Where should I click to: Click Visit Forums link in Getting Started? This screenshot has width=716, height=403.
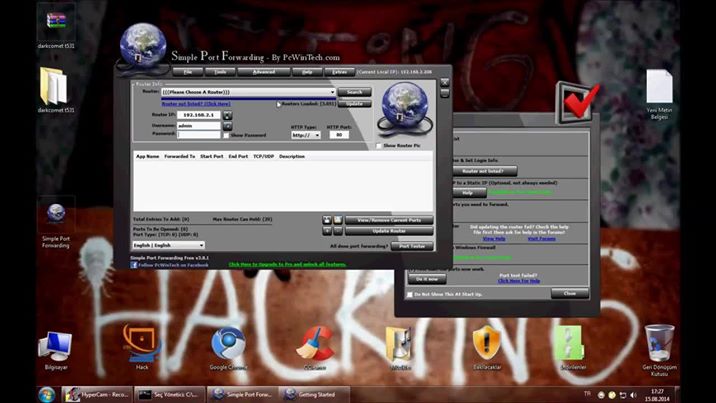point(542,239)
